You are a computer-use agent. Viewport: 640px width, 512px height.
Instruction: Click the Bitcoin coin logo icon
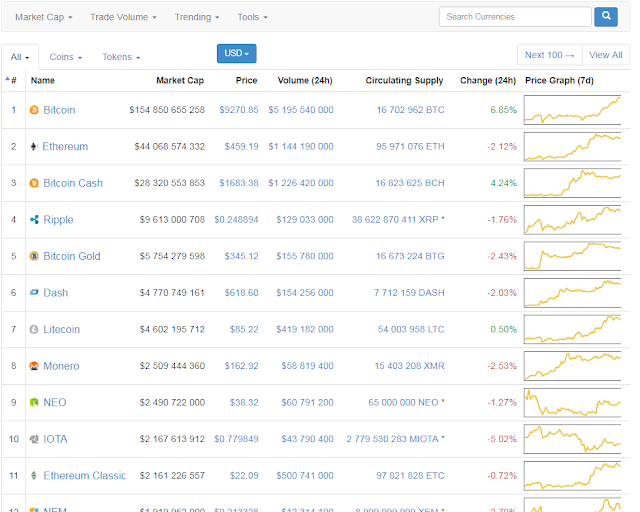click(34, 110)
